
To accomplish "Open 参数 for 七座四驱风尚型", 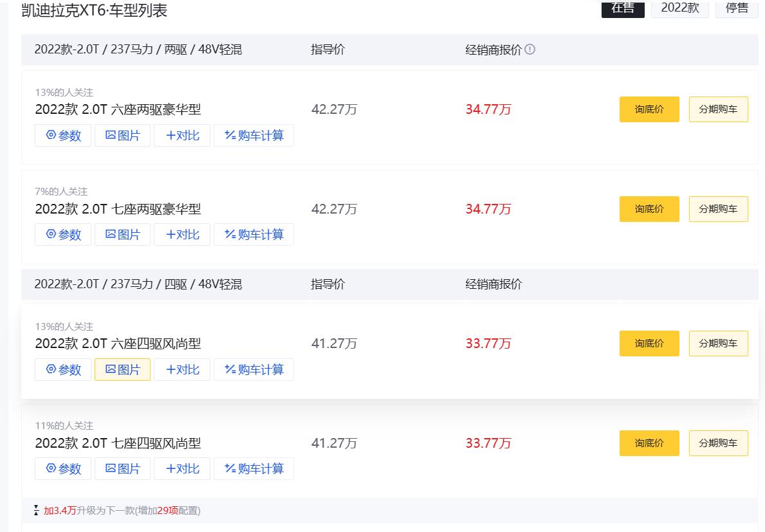I will tap(63, 469).
